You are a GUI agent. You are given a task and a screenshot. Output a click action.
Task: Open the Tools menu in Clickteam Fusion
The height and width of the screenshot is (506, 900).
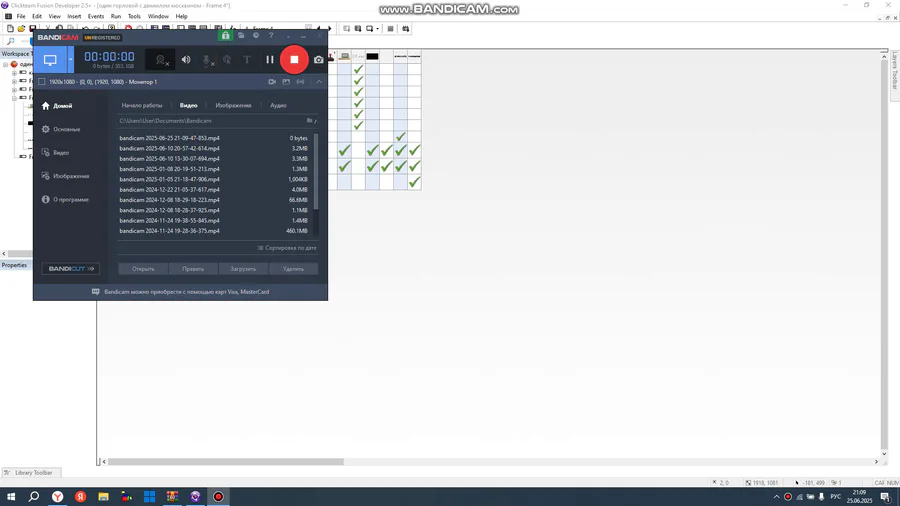tap(134, 17)
